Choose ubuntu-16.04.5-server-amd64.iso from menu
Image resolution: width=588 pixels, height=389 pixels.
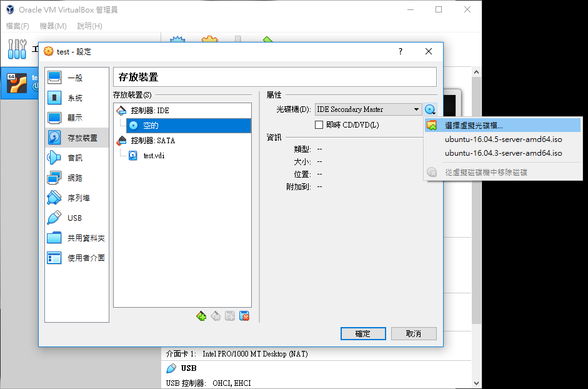pos(503,139)
